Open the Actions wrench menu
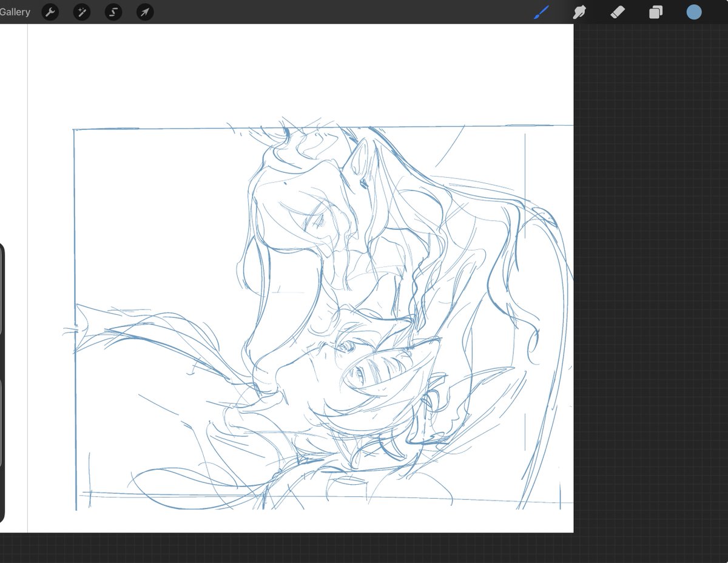This screenshot has height=563, width=728. pos(50,12)
